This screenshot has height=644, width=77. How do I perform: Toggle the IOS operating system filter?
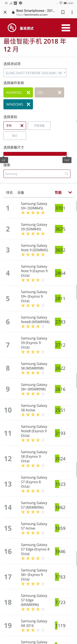(x=49, y=92)
